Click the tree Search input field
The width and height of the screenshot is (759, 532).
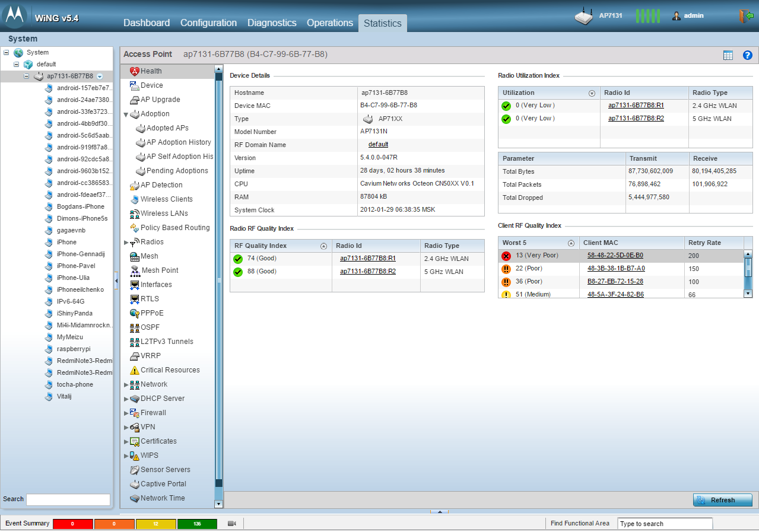pos(68,499)
